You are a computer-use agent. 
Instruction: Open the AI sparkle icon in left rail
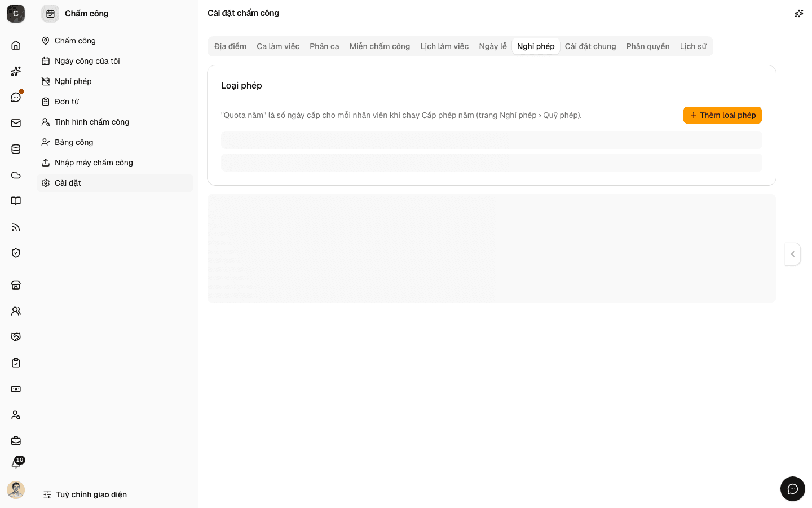click(x=16, y=71)
